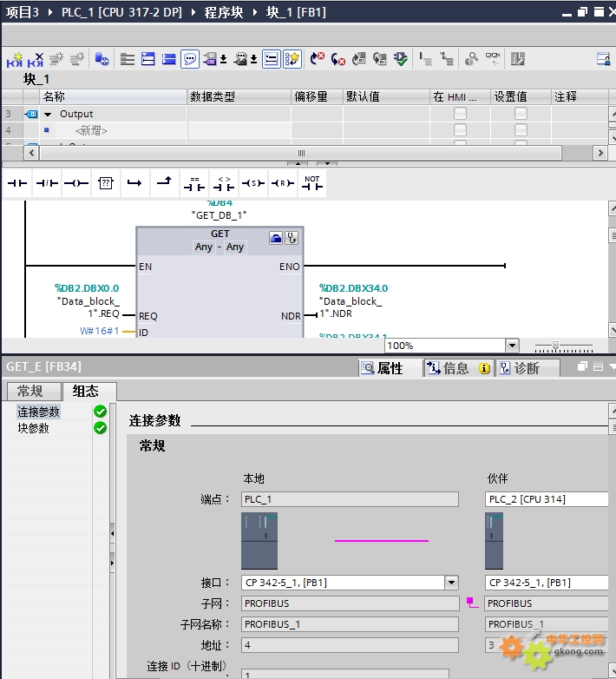This screenshot has height=679, width=616.
Task: Click the delete network toolbar icon
Action: coord(36,59)
